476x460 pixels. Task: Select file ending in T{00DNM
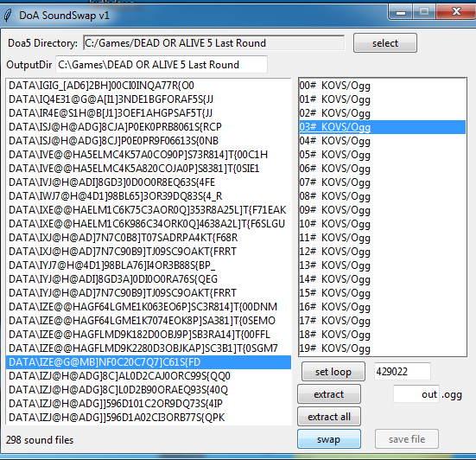(149, 307)
